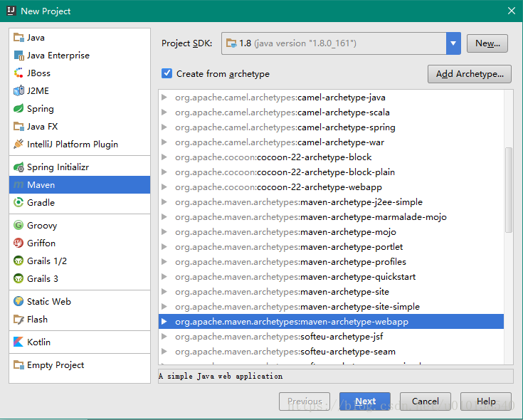Select maven-archetype-site-simple text row
This screenshot has width=523, height=420.
pyautogui.click(x=297, y=307)
